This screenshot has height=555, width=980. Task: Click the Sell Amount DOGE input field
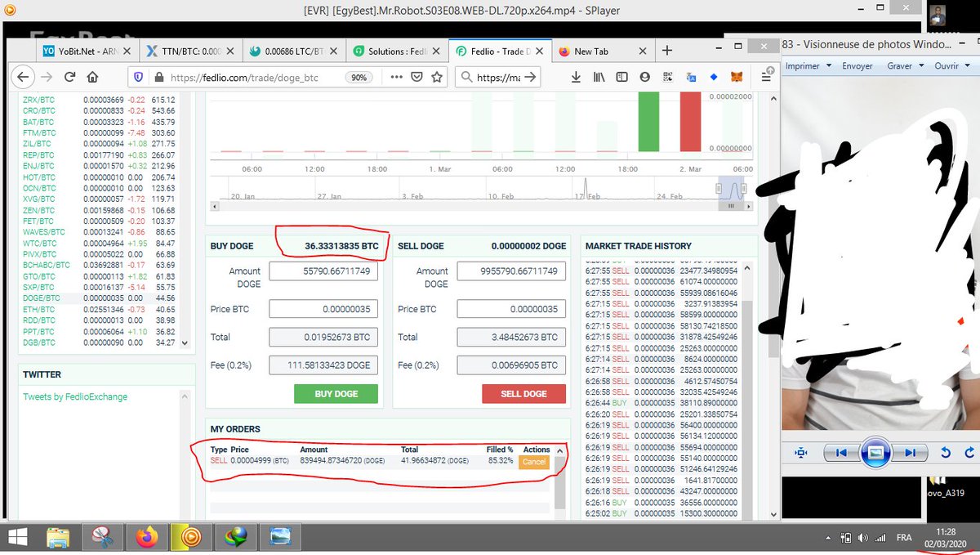[x=511, y=271]
